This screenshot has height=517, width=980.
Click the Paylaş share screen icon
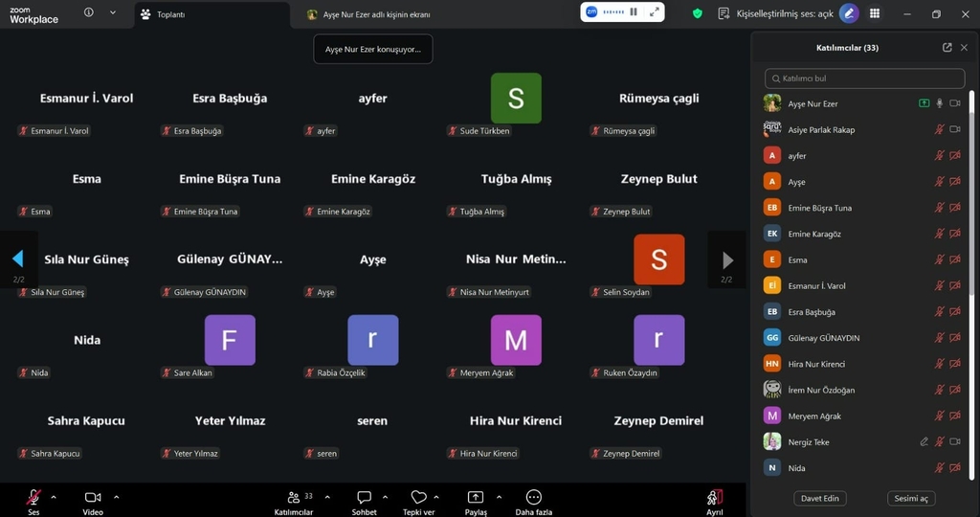click(476, 498)
